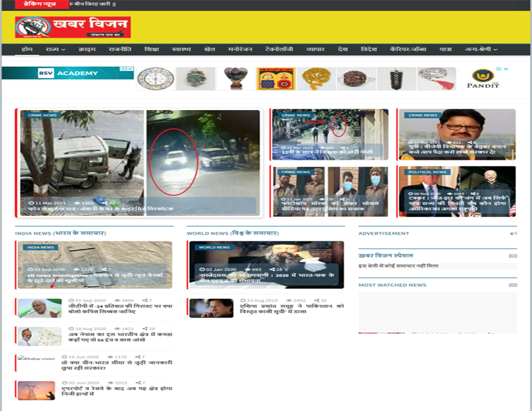Click the icon beside खबर विजन स्पेशल heading
This screenshot has width=532, height=411.
(512, 255)
